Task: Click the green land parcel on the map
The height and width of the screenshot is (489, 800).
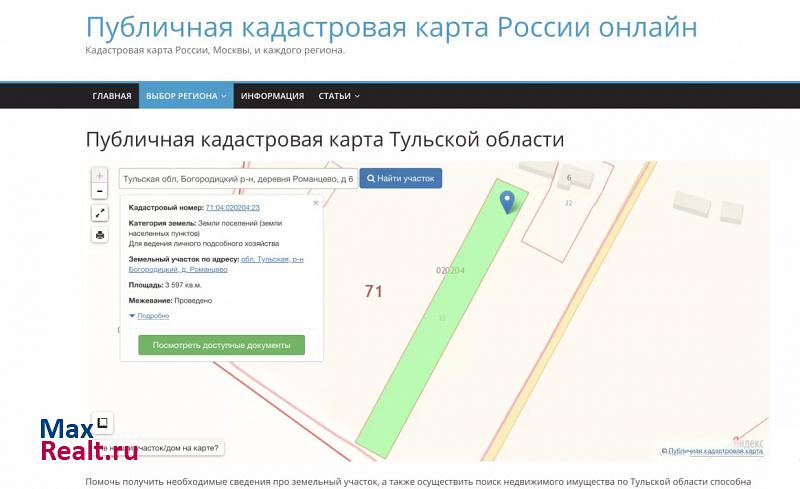Action: pos(430,330)
